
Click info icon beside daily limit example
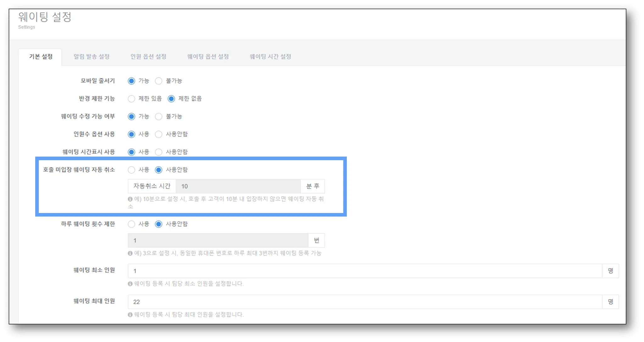point(130,253)
